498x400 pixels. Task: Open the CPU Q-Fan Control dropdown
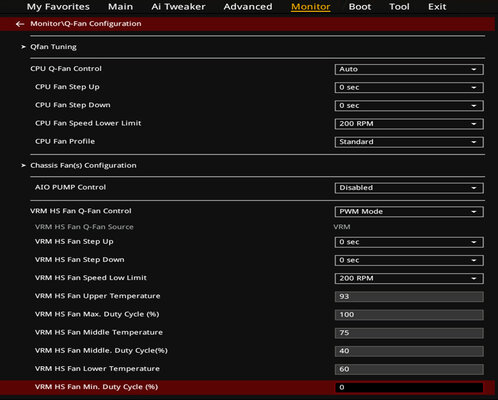(409, 69)
